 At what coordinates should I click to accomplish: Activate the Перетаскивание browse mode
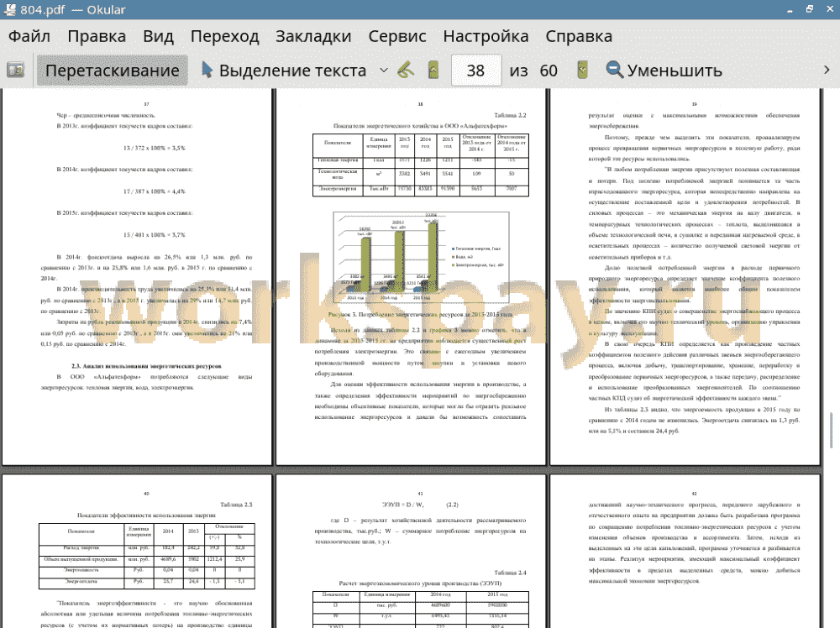coord(113,71)
